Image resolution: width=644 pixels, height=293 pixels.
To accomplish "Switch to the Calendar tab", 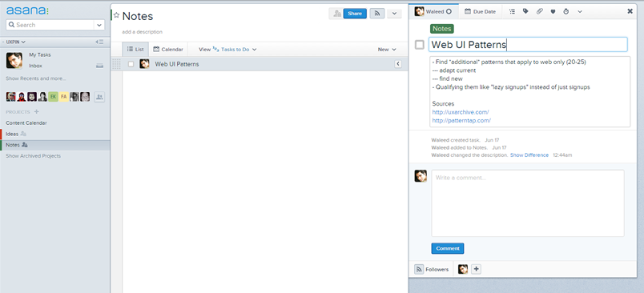I will 168,50.
